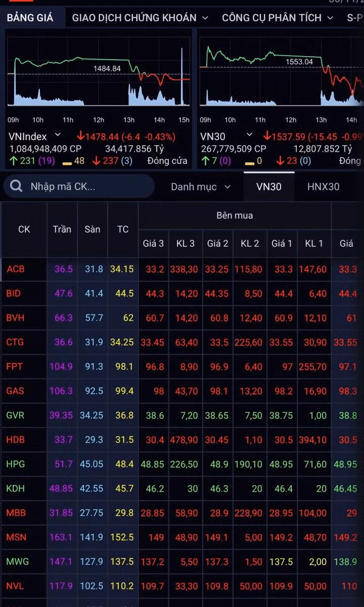Viewport: 364px width, 607px height.
Task: Click the search magnifier icon
Action: (16, 186)
